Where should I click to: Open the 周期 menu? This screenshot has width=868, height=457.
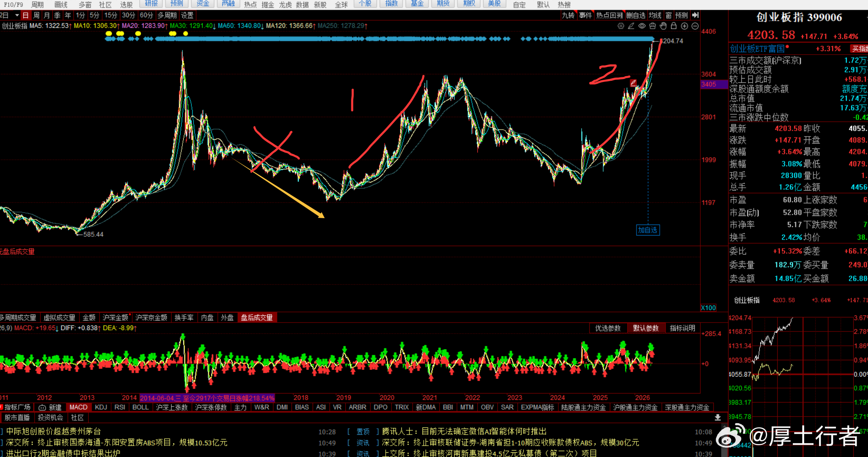coord(38,5)
